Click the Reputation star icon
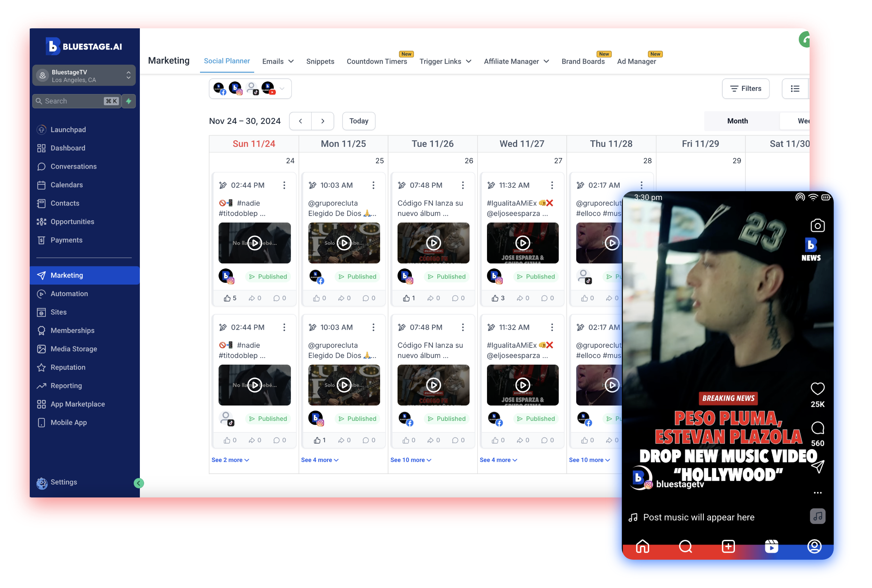The width and height of the screenshot is (872, 588). point(42,367)
